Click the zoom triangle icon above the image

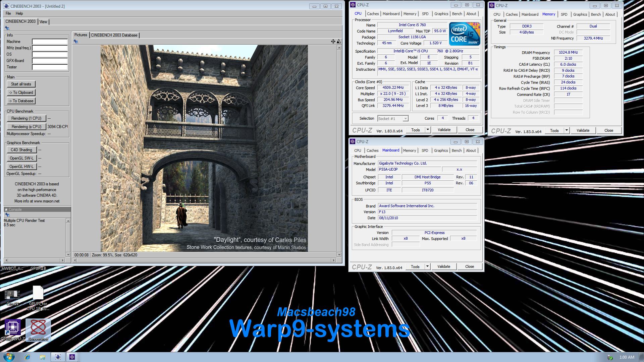point(339,42)
